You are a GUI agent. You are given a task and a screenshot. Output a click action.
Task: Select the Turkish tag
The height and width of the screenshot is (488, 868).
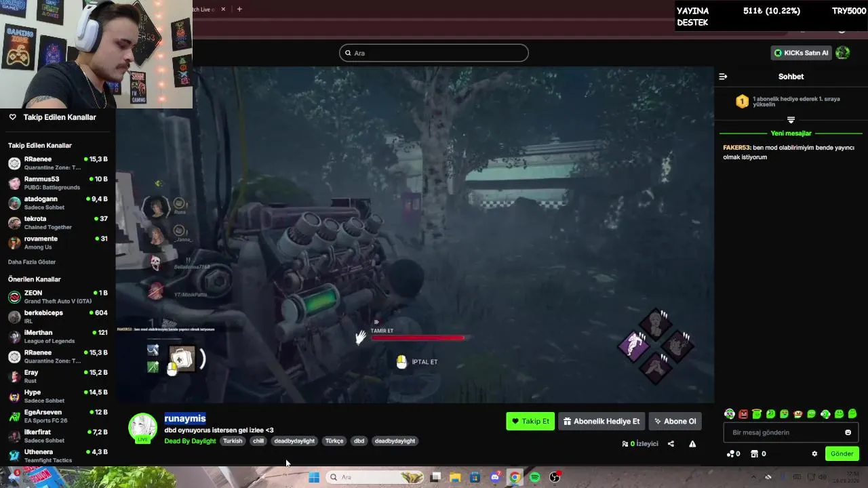point(233,441)
